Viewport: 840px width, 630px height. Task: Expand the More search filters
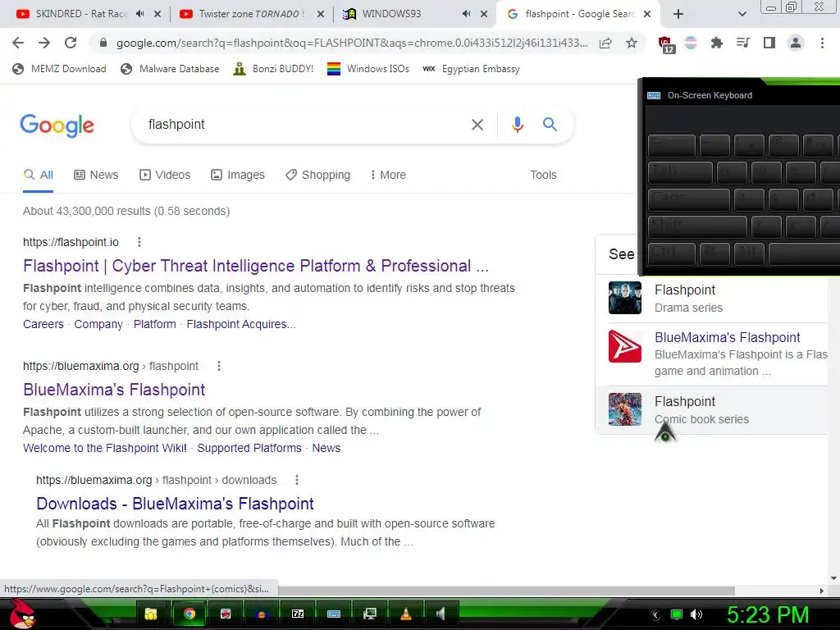[388, 175]
